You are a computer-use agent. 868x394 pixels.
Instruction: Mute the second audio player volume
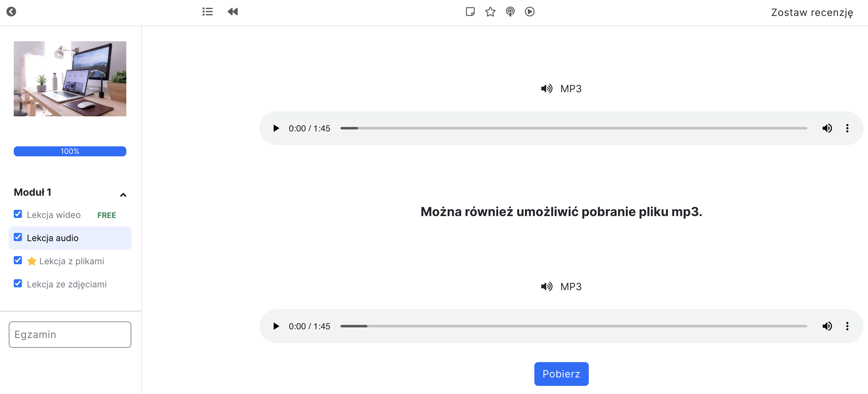click(827, 326)
